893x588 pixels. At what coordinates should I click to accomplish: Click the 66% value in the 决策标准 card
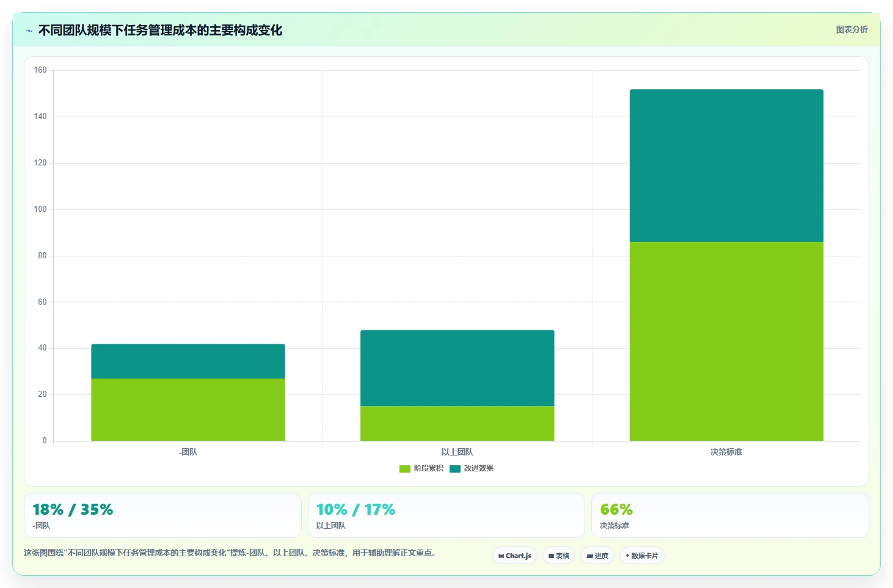[x=616, y=509]
